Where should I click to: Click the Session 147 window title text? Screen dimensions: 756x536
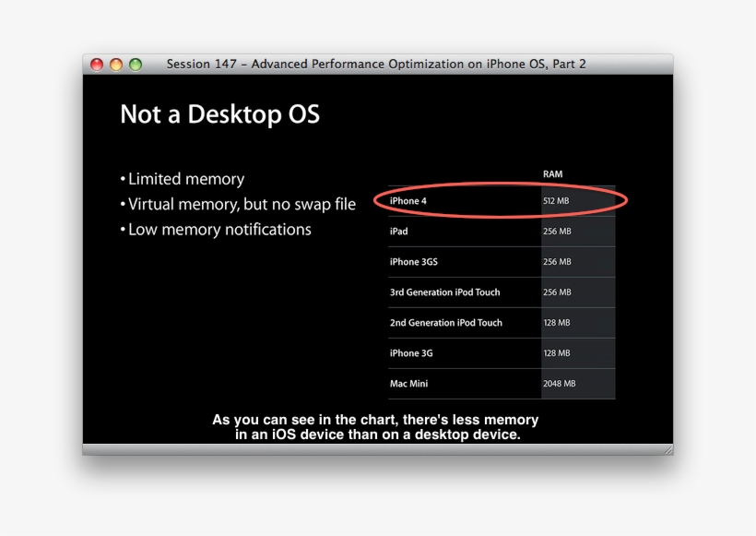(376, 65)
